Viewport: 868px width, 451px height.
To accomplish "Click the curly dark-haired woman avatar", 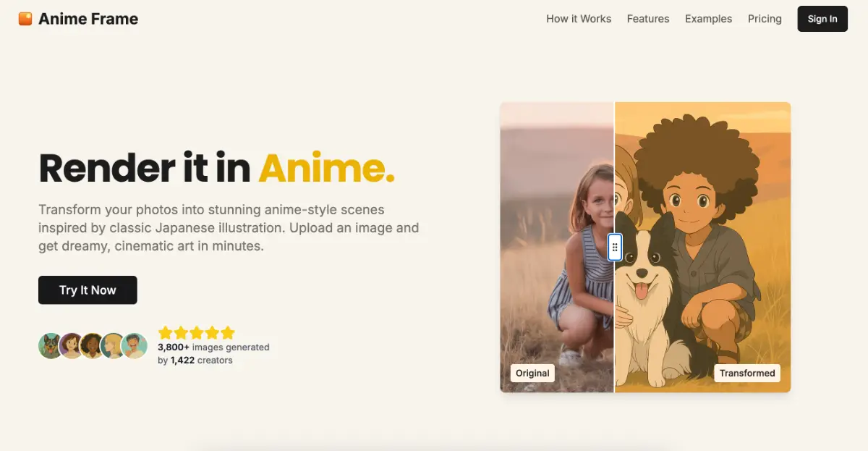I will [93, 346].
